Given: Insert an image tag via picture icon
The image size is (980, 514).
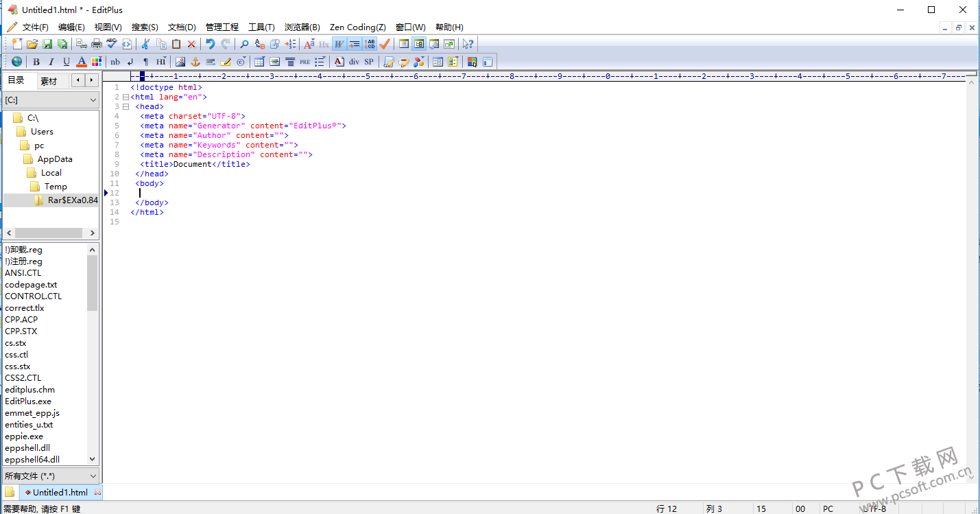Looking at the screenshot, I should [x=180, y=62].
